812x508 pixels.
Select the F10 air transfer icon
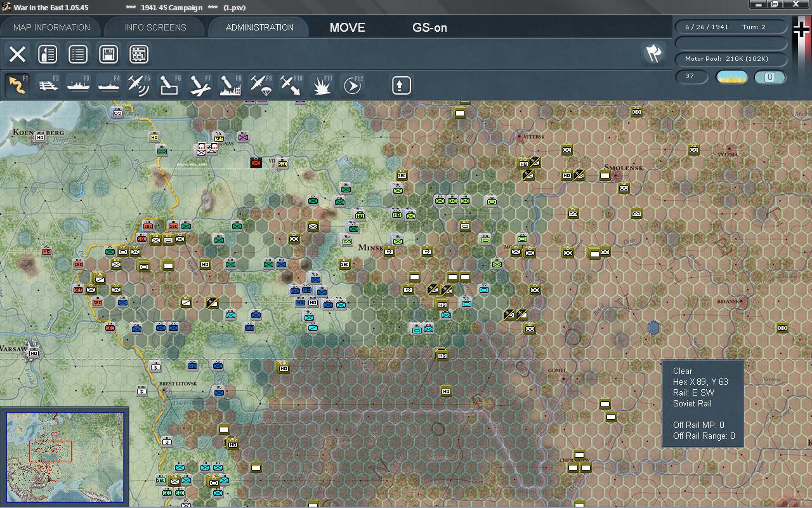pyautogui.click(x=291, y=85)
